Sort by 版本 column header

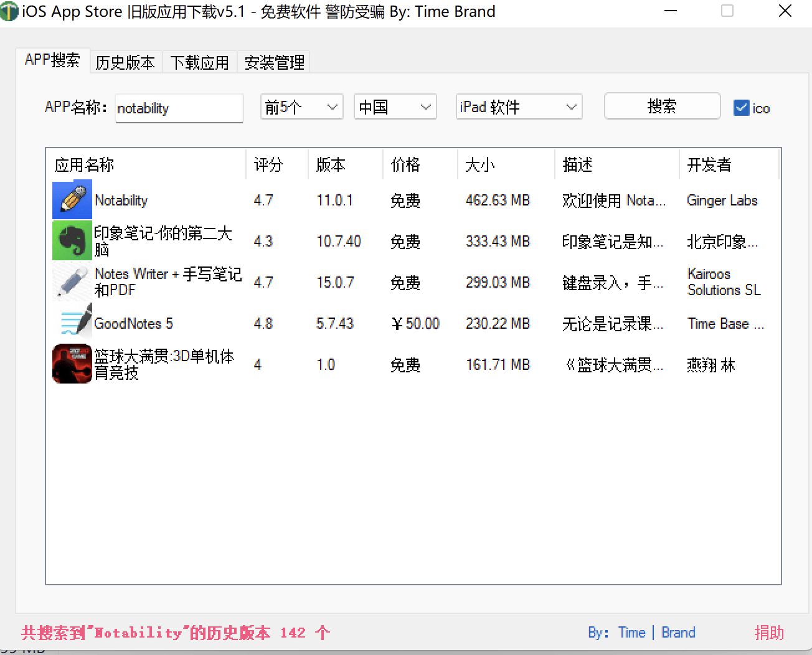coord(346,165)
